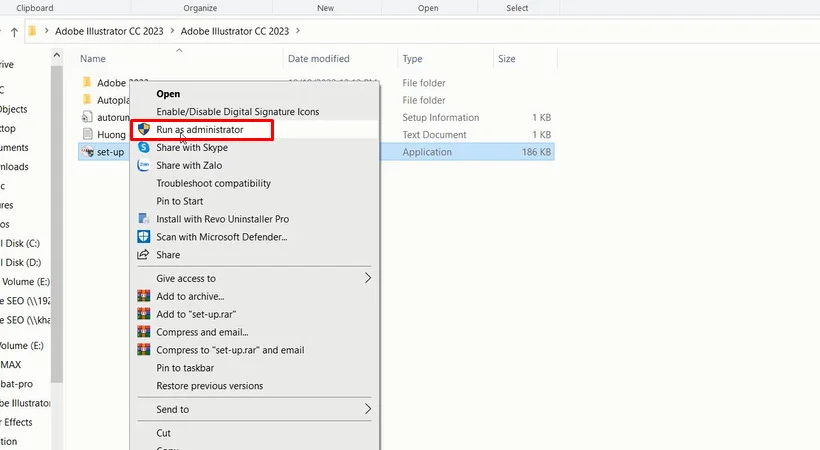
Task: Select Compress and email...
Action: (x=202, y=332)
